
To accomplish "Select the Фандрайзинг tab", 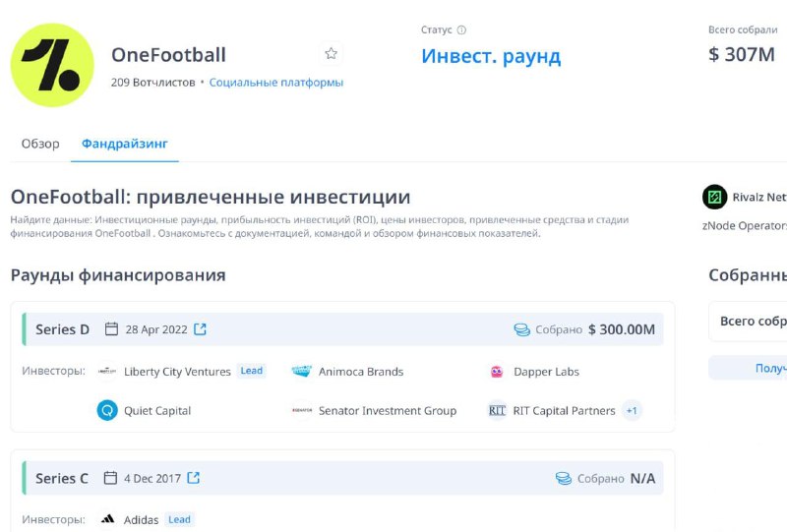I will [x=125, y=144].
